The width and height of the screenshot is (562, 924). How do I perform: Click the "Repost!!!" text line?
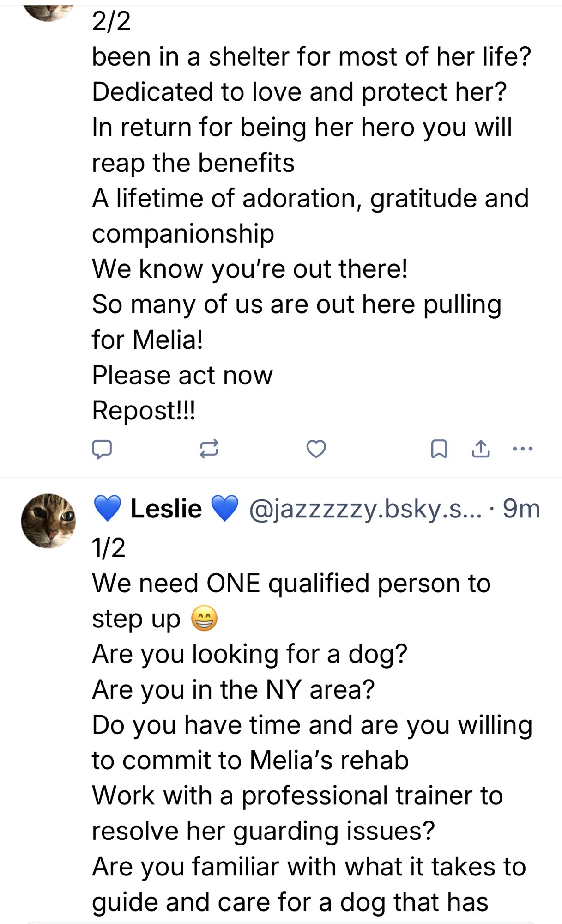click(x=144, y=410)
